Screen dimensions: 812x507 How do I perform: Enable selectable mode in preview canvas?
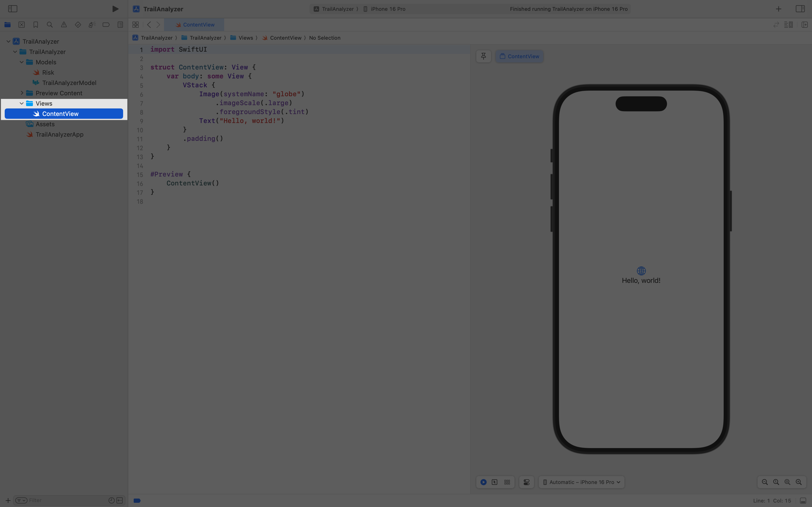click(x=494, y=482)
